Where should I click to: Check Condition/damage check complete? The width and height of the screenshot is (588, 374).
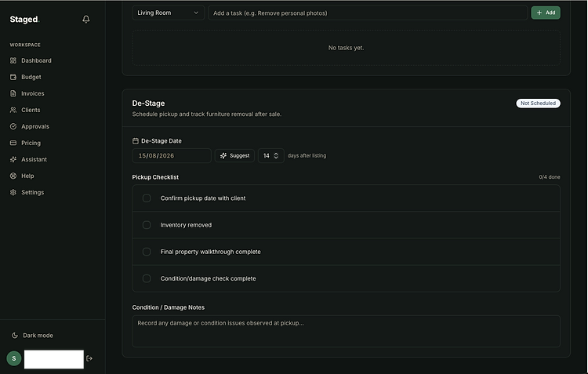147,278
